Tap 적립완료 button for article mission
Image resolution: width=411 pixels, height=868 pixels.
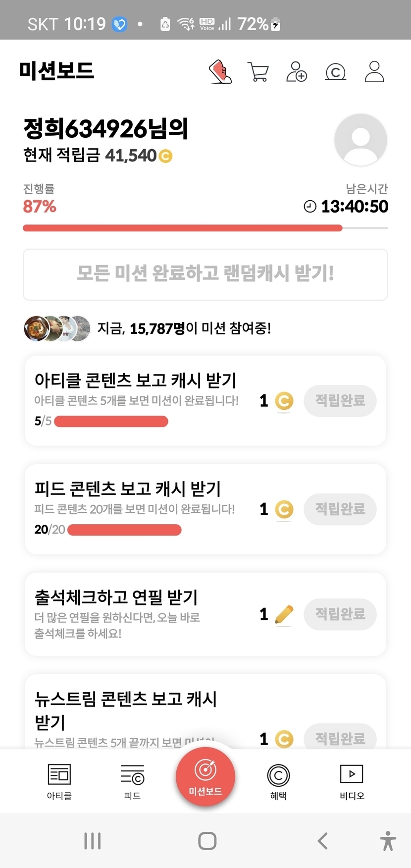(x=340, y=400)
